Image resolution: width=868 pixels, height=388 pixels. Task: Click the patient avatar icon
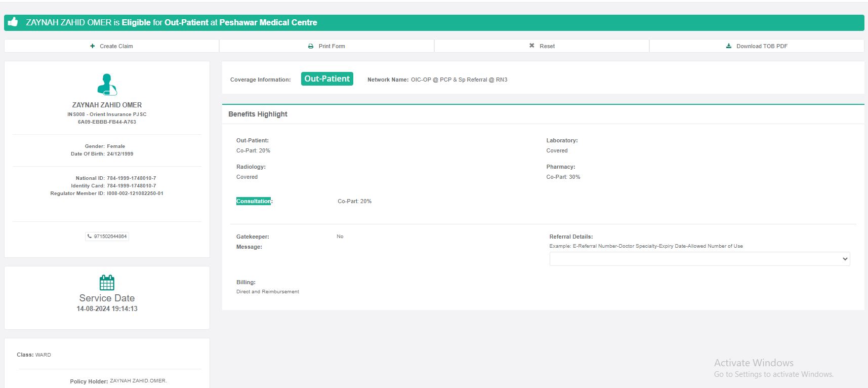(x=107, y=85)
